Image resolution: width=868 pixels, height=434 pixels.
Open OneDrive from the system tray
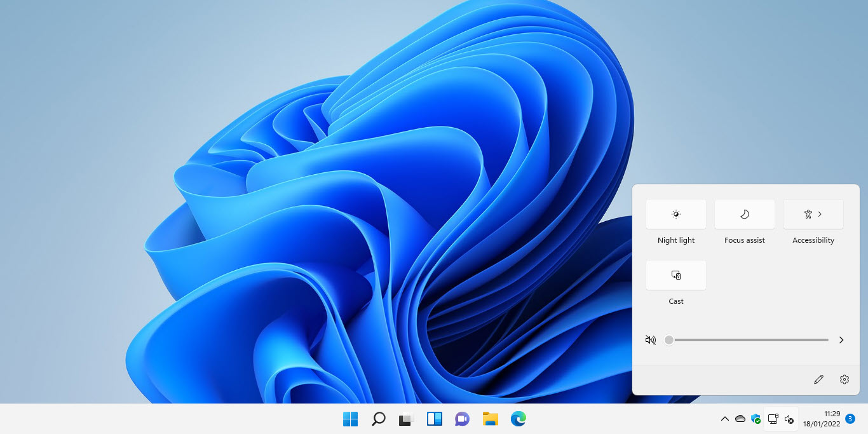click(740, 419)
